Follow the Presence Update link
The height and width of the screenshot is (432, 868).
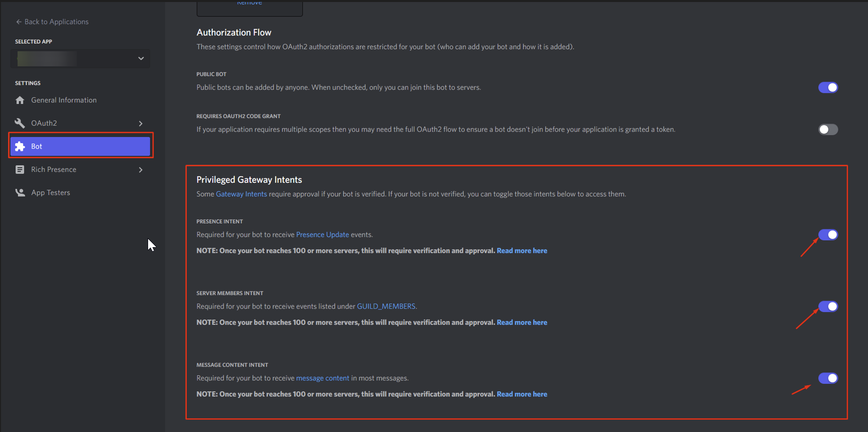tap(322, 235)
